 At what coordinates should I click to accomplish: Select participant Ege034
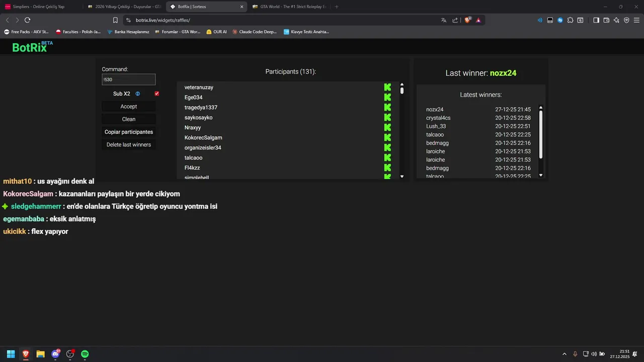click(193, 97)
